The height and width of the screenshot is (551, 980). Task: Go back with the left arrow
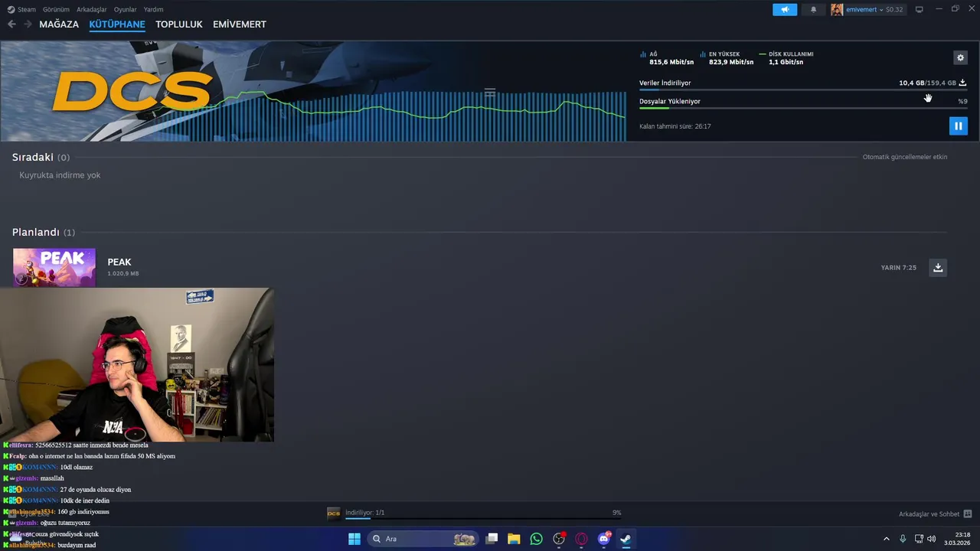11,24
